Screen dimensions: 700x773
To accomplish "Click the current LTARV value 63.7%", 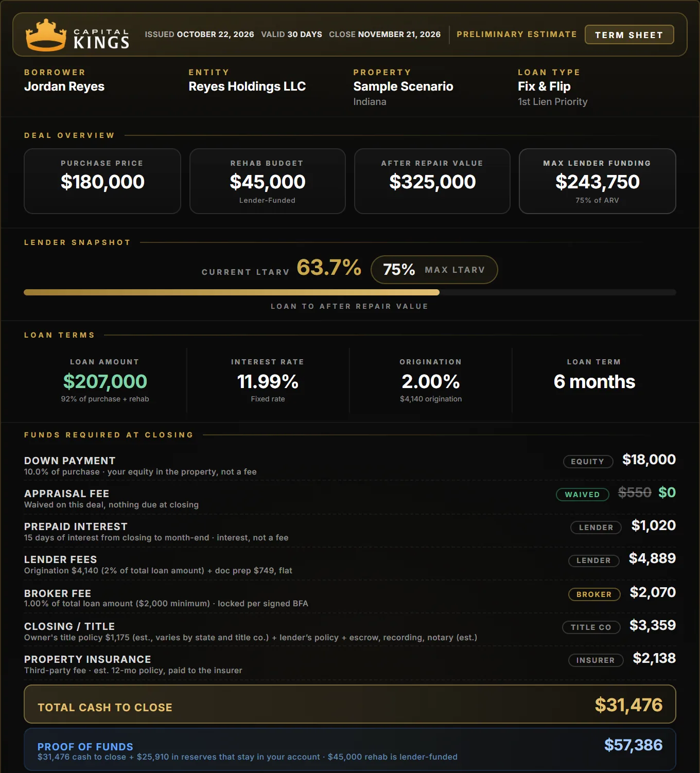I will tap(329, 268).
